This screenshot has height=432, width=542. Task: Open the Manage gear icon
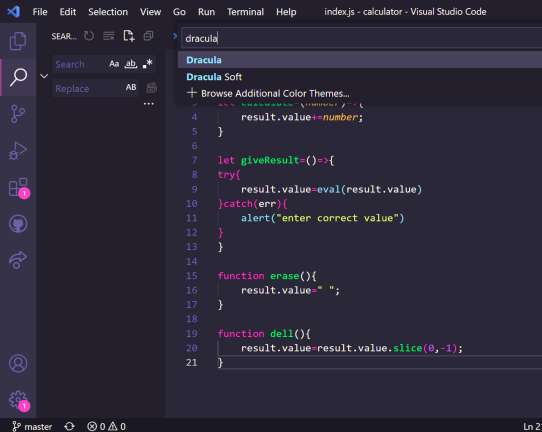(19, 401)
